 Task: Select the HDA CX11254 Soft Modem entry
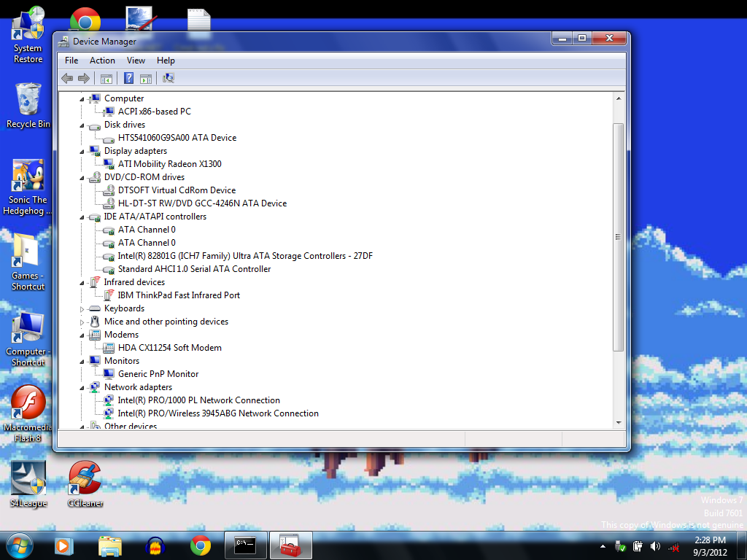(x=169, y=347)
